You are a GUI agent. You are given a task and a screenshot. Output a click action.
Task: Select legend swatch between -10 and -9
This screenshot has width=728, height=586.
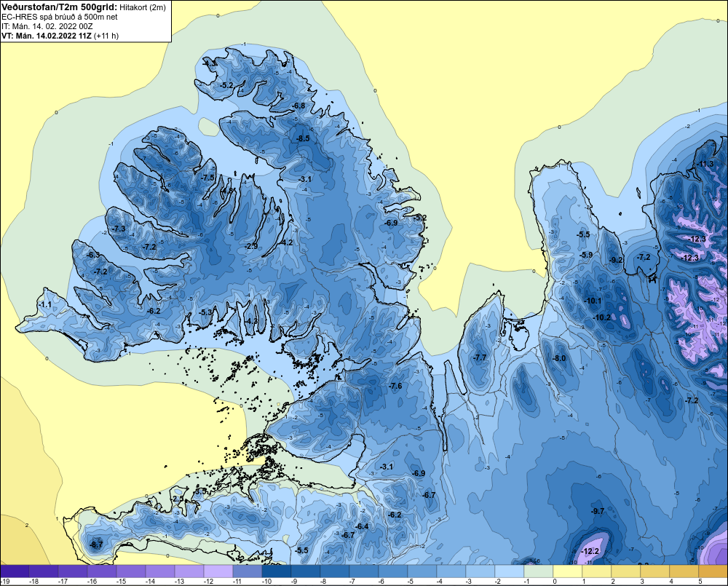(x=276, y=571)
